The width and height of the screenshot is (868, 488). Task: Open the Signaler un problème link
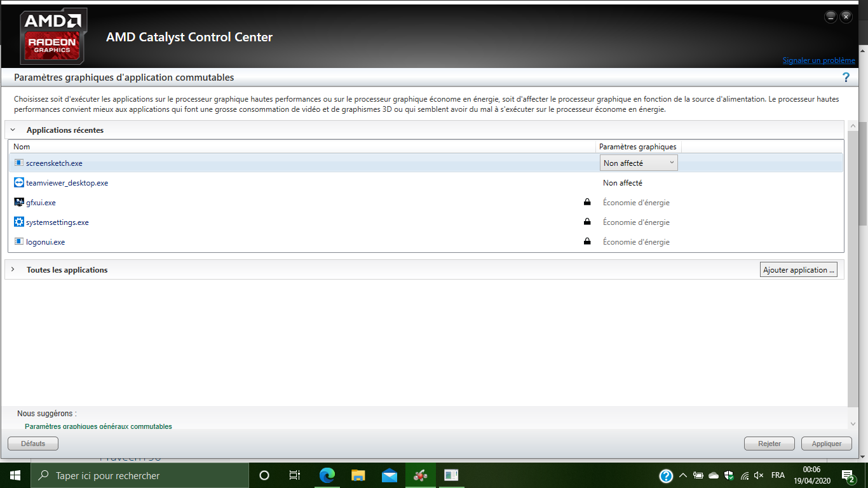[x=819, y=60]
